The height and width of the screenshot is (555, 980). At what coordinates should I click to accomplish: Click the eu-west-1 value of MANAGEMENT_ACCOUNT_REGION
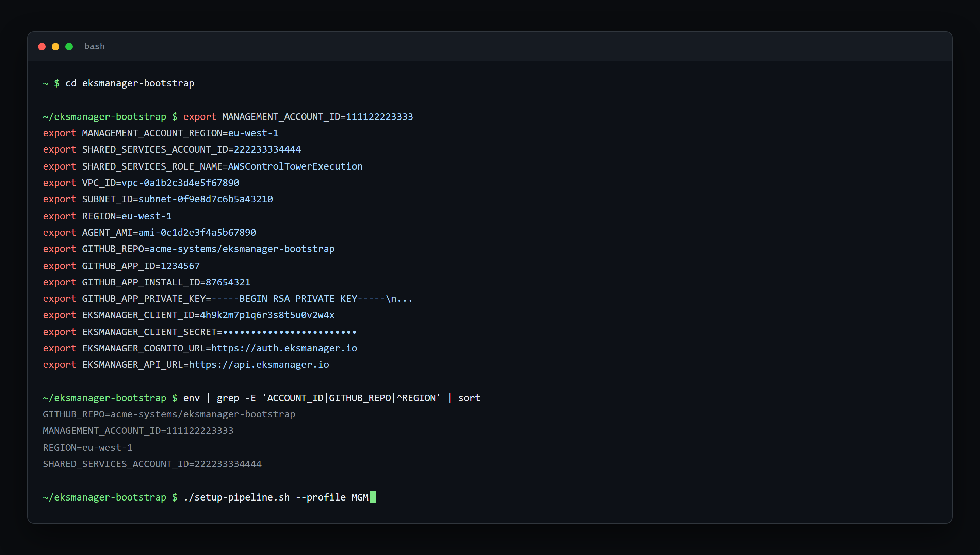(x=253, y=133)
